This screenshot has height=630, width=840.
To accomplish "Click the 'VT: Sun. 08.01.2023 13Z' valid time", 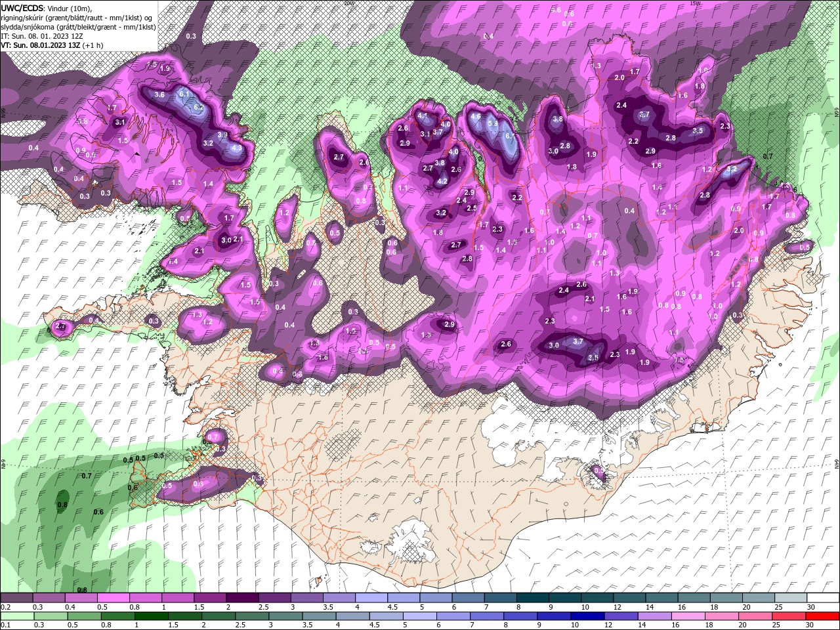I will (41, 45).
